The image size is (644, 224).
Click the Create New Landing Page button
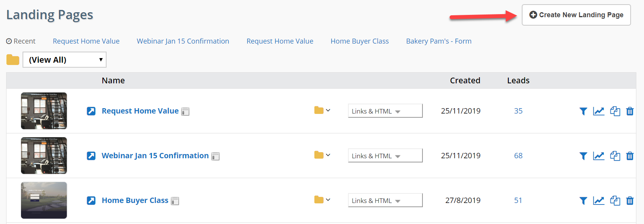point(576,15)
